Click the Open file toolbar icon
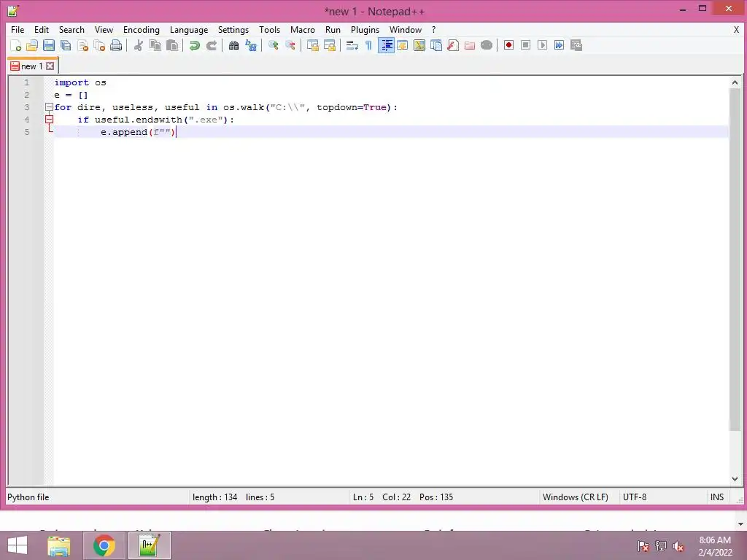The width and height of the screenshot is (747, 560). click(x=32, y=45)
